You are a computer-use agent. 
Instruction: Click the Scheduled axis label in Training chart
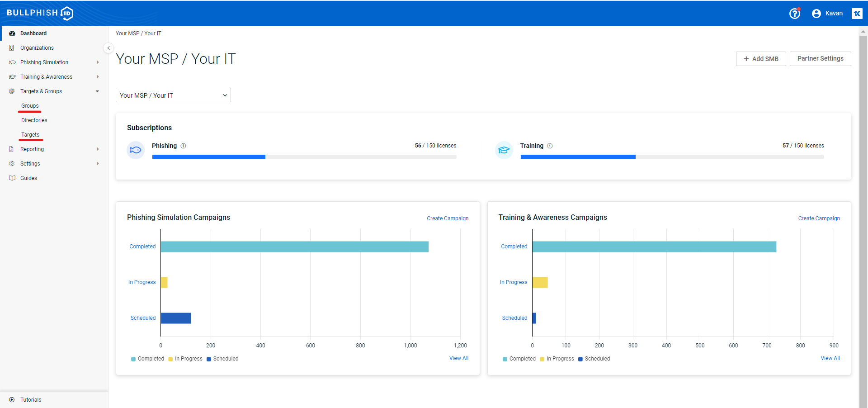point(514,318)
